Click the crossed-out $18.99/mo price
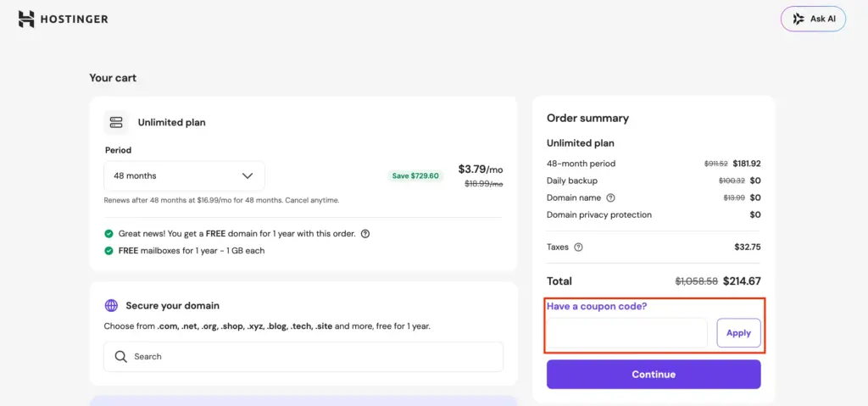This screenshot has height=406, width=868. coord(484,184)
